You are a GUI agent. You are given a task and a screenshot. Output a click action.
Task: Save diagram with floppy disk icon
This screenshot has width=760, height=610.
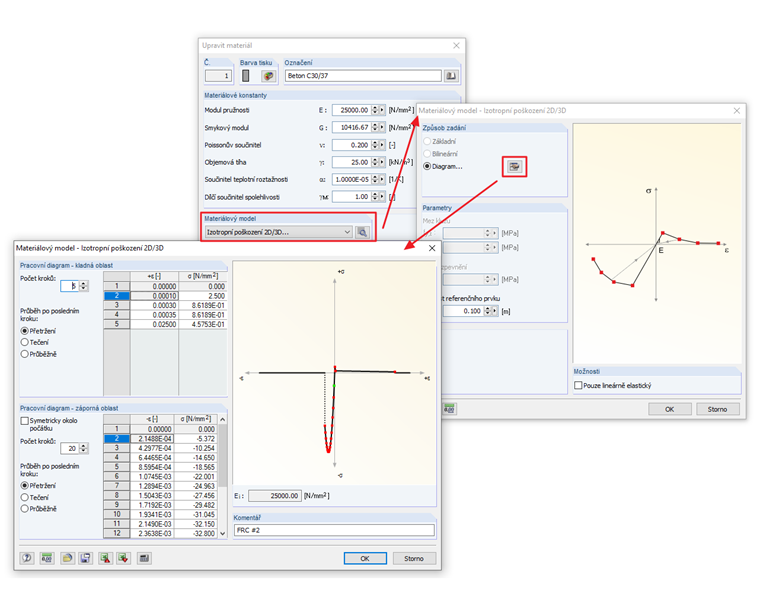pyautogui.click(x=85, y=558)
